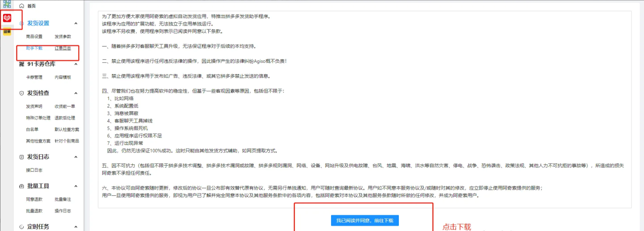Collapse the 发货设置 section chevron

point(76,23)
